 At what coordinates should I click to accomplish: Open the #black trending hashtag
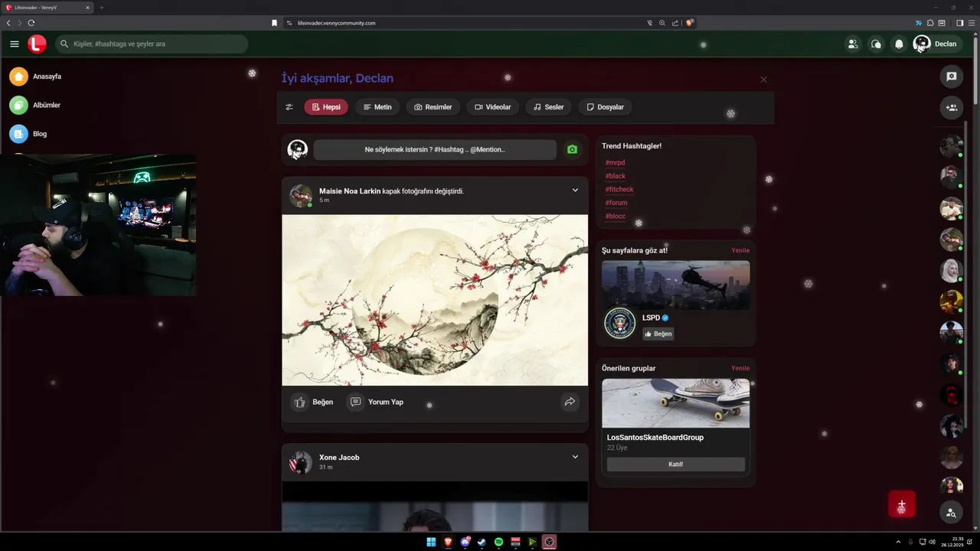tap(616, 176)
